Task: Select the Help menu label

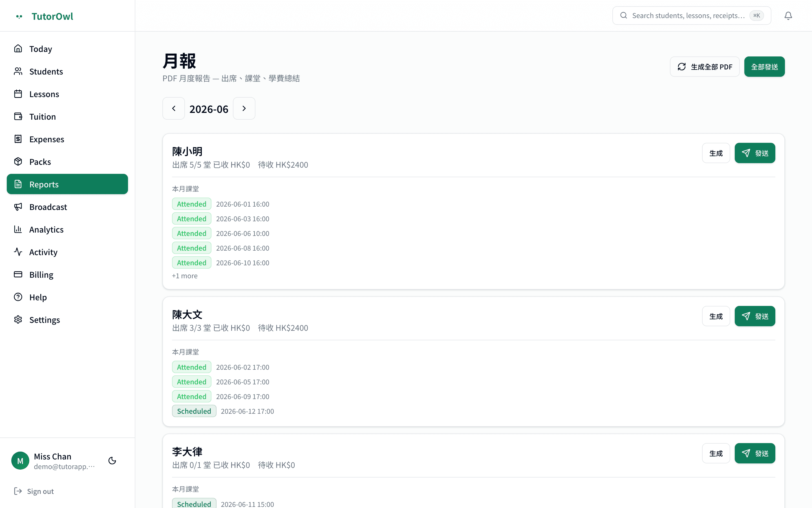Action: pos(38,297)
